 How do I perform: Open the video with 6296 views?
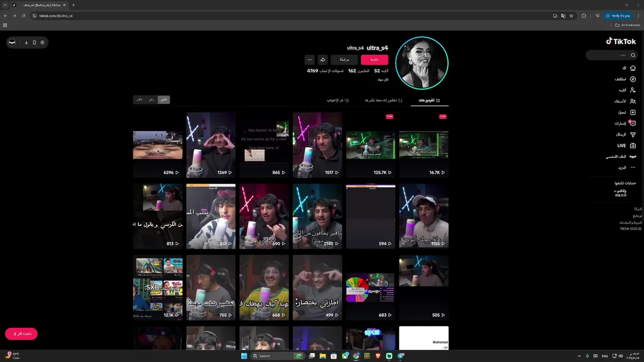coord(157,145)
